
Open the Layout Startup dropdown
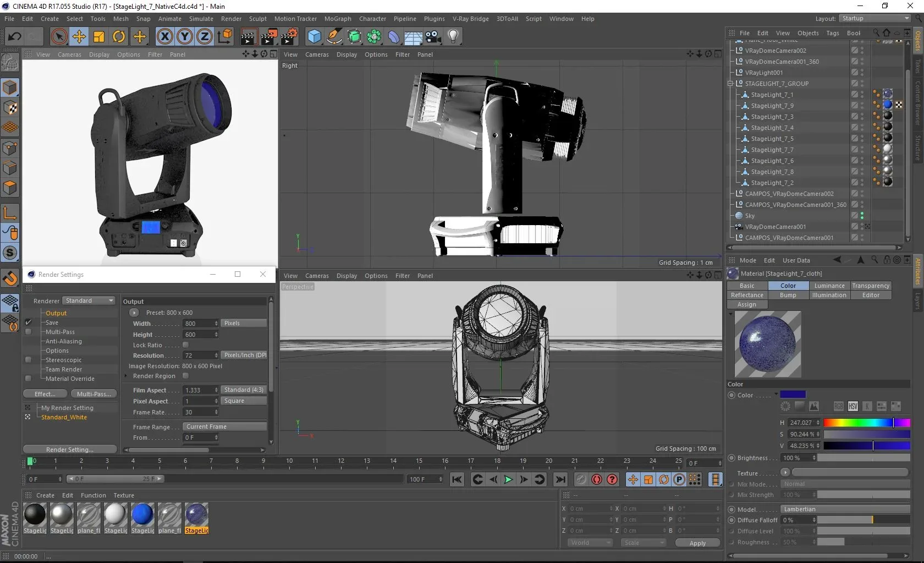pos(875,18)
